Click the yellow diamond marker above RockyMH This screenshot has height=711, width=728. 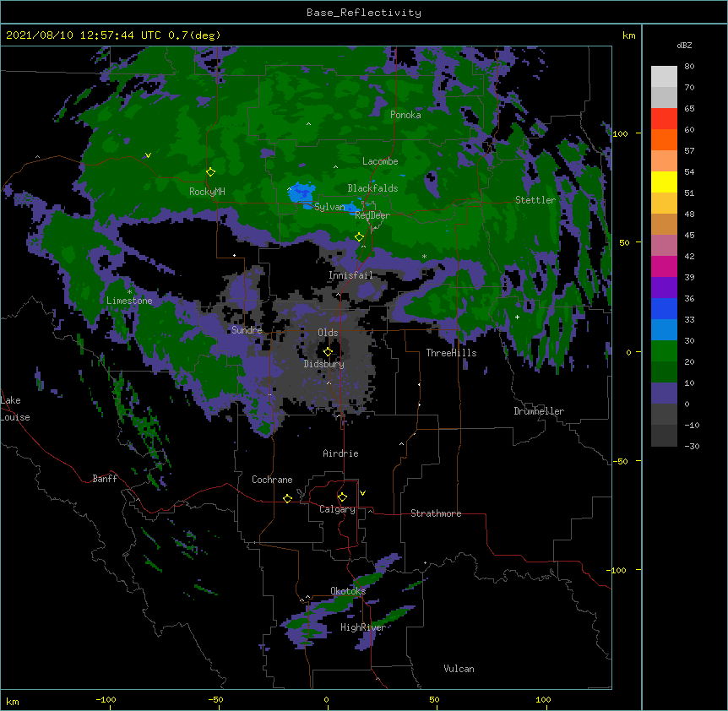pyautogui.click(x=210, y=172)
